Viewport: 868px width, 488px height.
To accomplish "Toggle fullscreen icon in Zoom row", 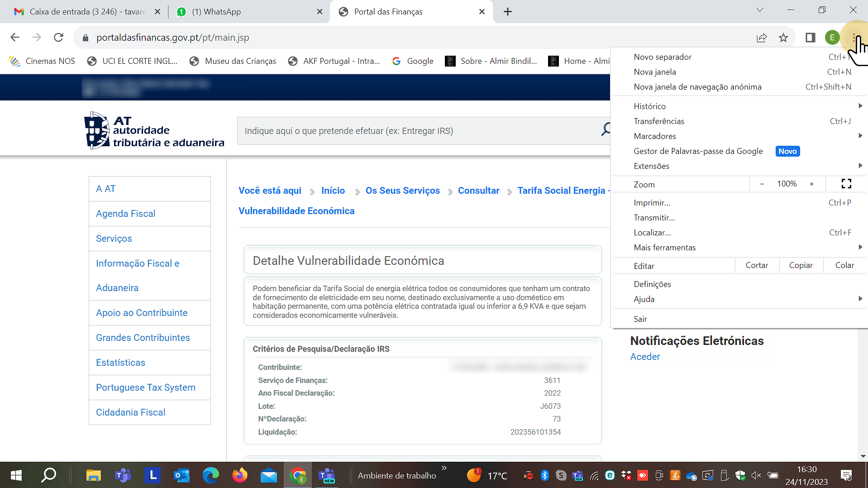I will (x=846, y=184).
